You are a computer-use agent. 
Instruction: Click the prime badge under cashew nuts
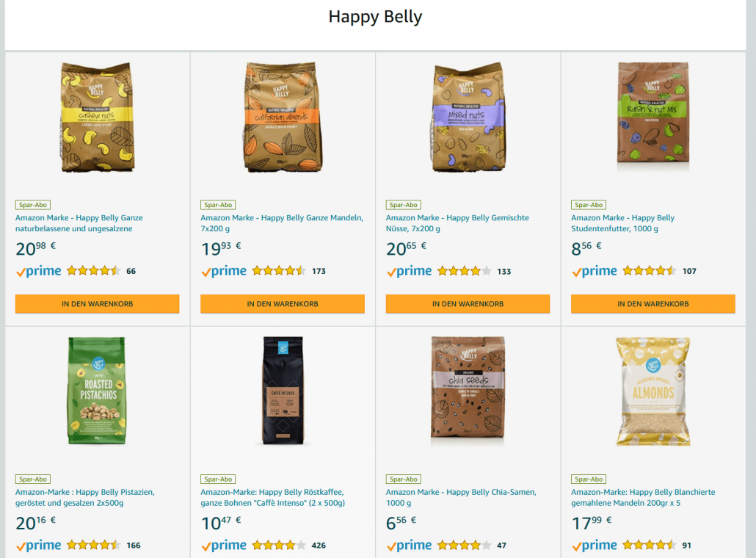39,271
